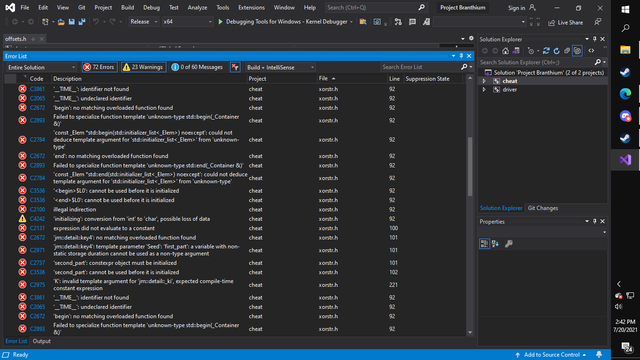Click the Refresh icon in Solution Explorer
This screenshot has height=360, width=640.
(x=556, y=51)
